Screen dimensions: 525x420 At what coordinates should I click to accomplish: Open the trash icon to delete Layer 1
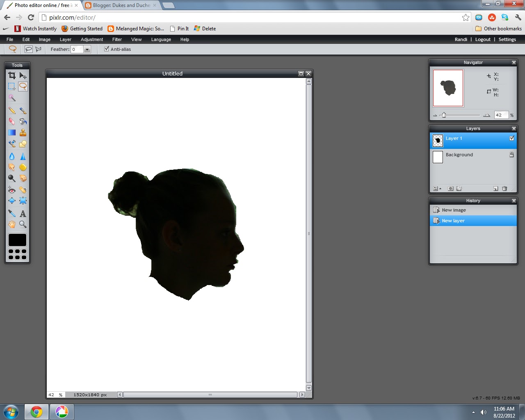click(505, 188)
